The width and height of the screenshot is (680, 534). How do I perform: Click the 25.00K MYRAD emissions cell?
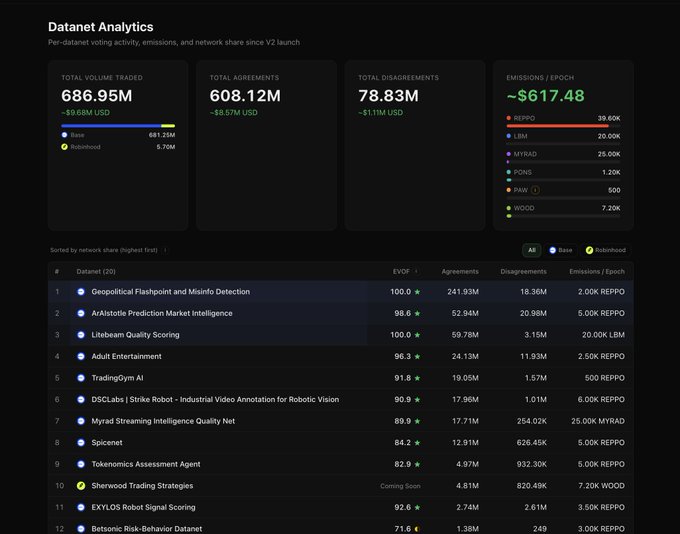(598, 421)
